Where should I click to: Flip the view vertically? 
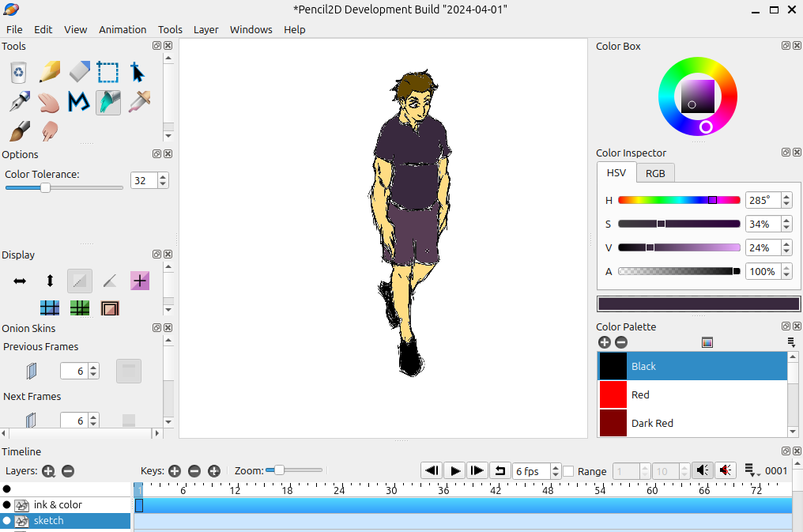pyautogui.click(x=50, y=281)
